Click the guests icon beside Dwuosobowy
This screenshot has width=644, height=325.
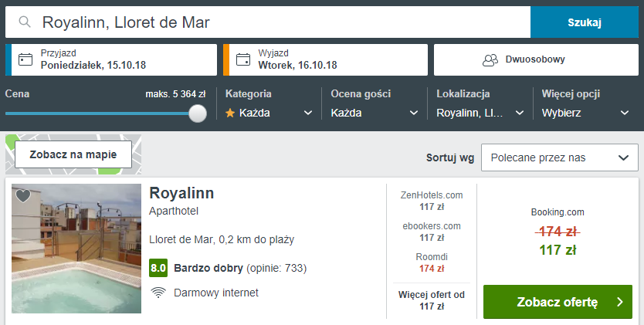490,59
